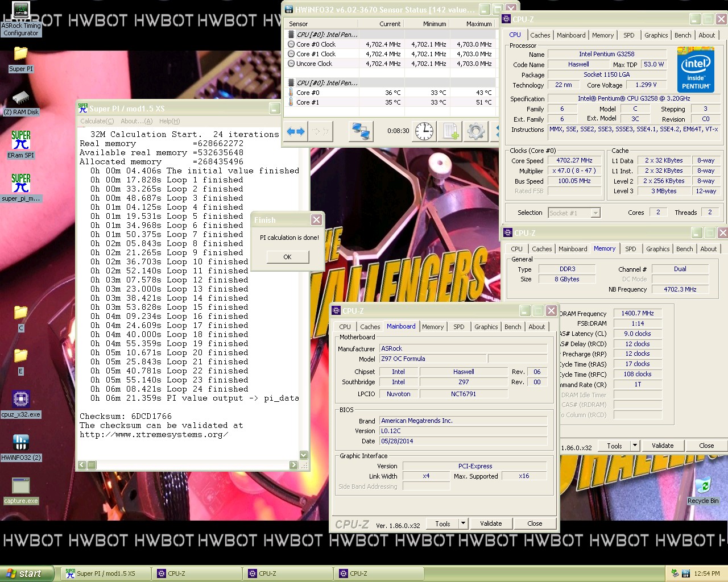Open Tools dropdown arrow in Memory CPU-Z
The height and width of the screenshot is (582, 728).
[x=635, y=446]
